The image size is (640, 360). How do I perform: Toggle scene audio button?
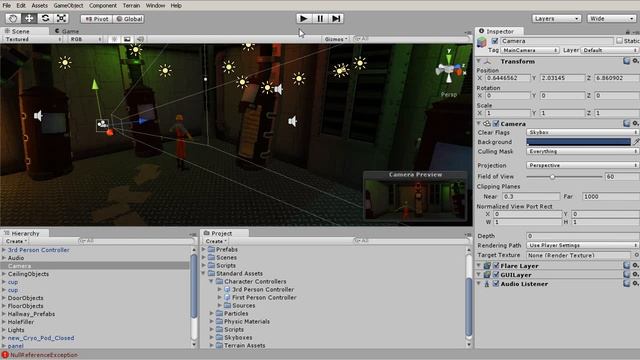[x=140, y=39]
